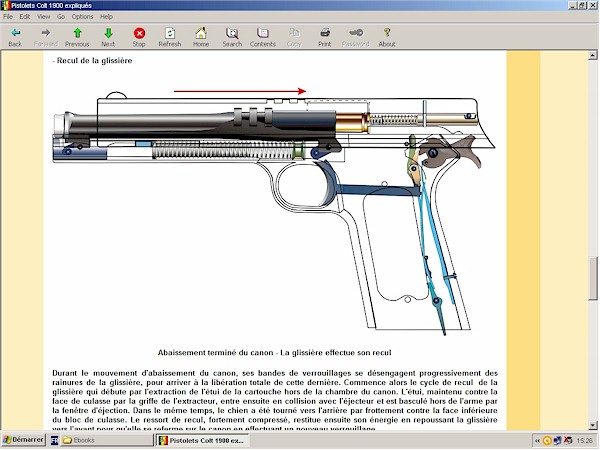Refresh the current page
The image size is (600, 450).
pos(170,37)
